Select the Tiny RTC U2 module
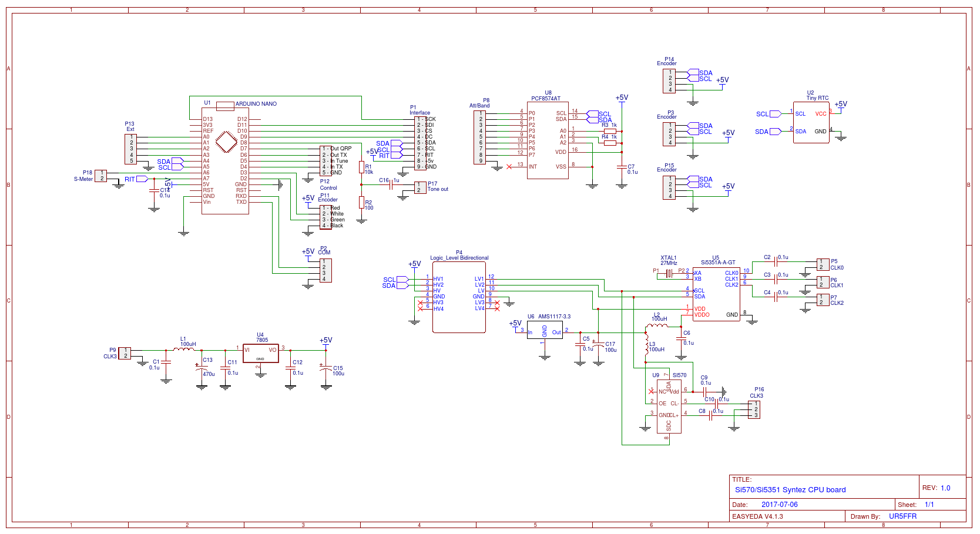This screenshot has height=534, width=980. tap(811, 123)
